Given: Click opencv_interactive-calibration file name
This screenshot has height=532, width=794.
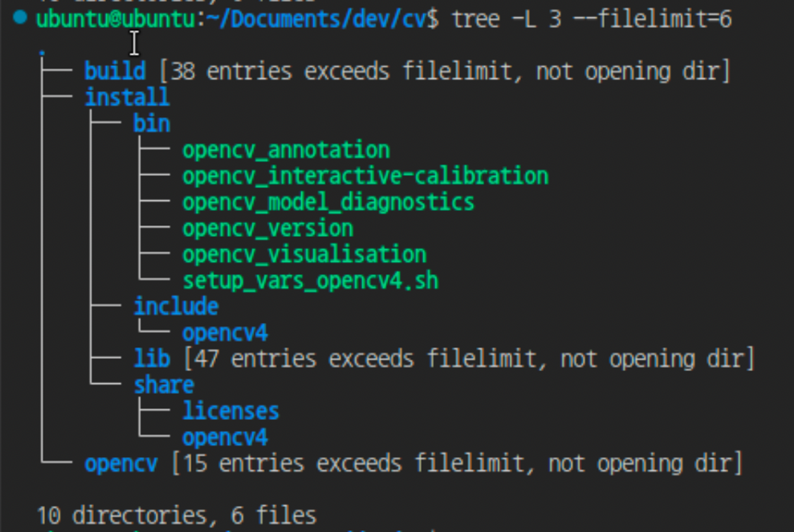Looking at the screenshot, I should point(365,176).
